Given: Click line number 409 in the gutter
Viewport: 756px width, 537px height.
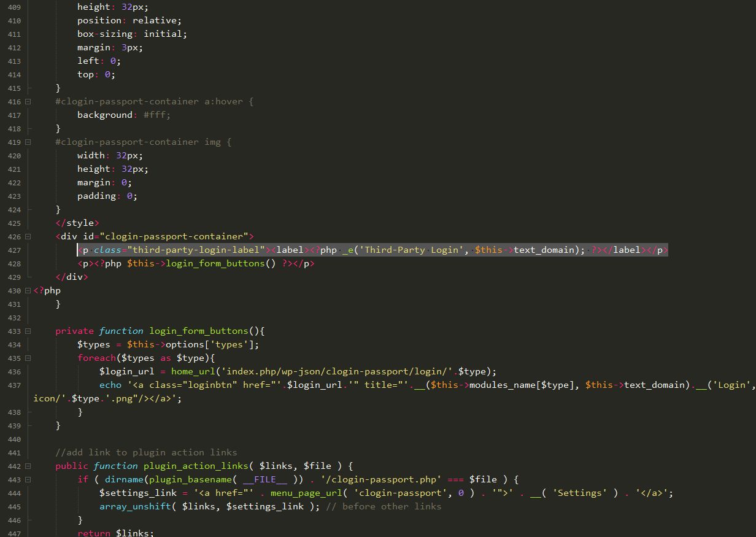Looking at the screenshot, I should pos(14,7).
